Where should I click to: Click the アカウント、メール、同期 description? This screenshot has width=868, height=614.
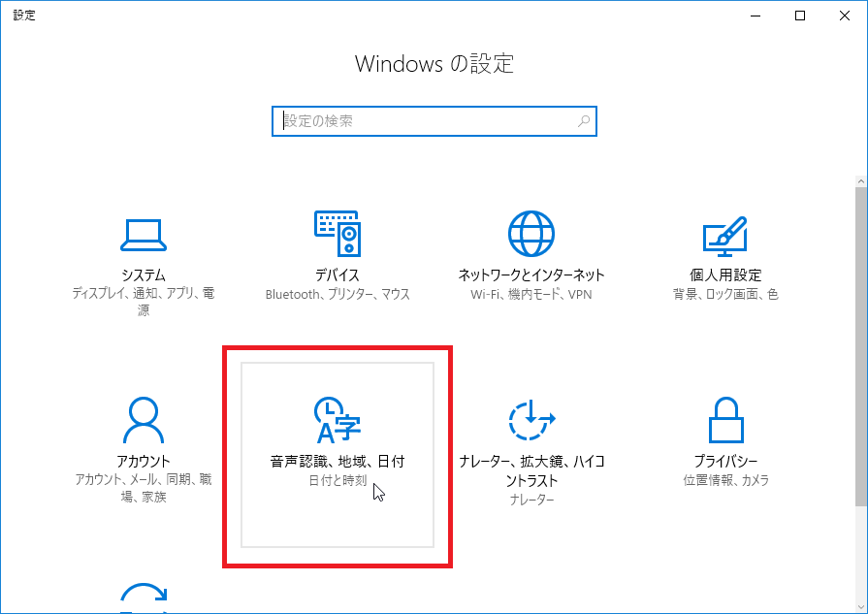coord(144,488)
